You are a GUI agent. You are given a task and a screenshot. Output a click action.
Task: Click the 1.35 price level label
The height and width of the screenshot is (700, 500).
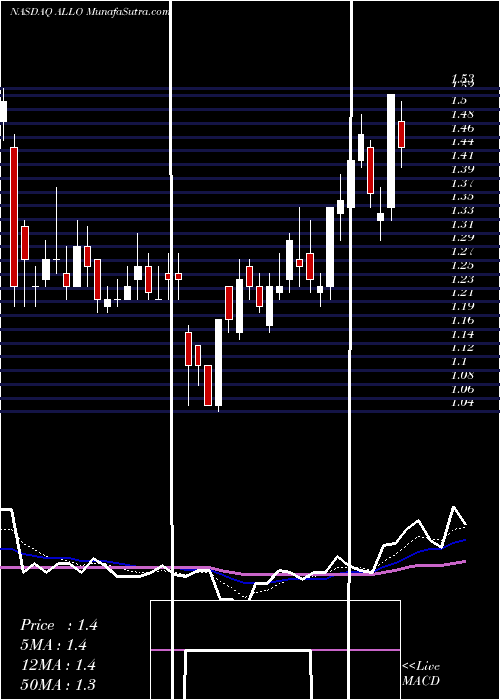coord(463,196)
